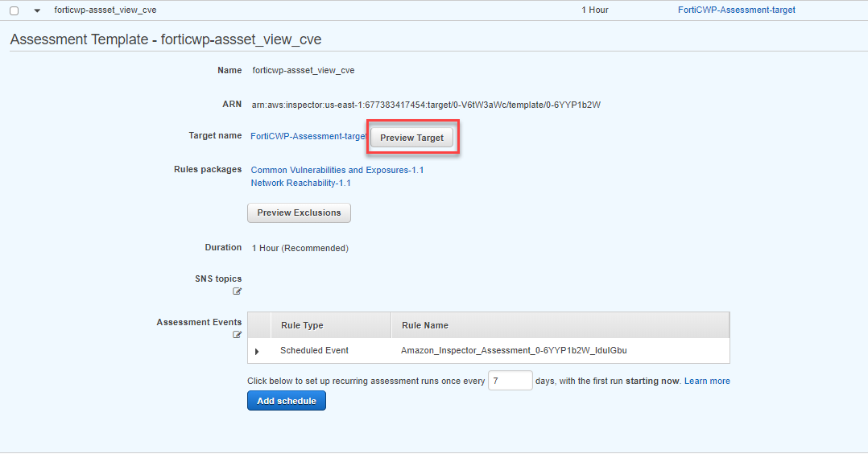This screenshot has height=454, width=868.
Task: Collapse the forticwp-assset_view_cve template details
Action: click(37, 10)
